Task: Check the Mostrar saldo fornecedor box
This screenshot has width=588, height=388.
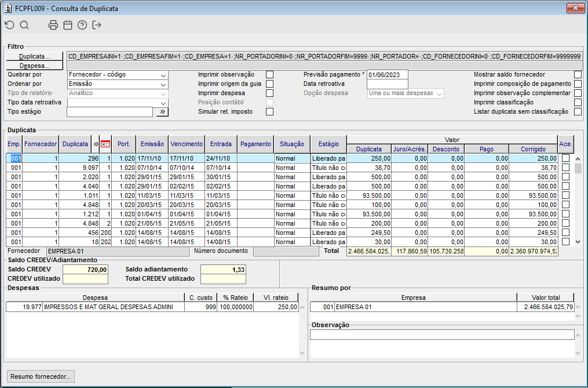Action: click(578, 75)
